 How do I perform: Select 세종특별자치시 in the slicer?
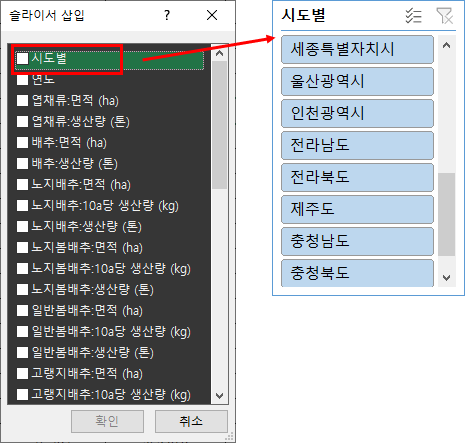coord(357,49)
